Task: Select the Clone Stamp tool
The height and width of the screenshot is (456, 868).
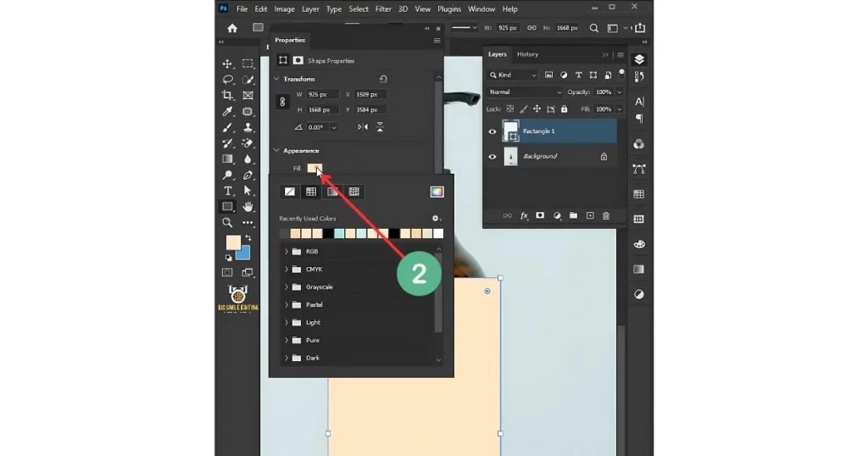Action: click(x=248, y=127)
